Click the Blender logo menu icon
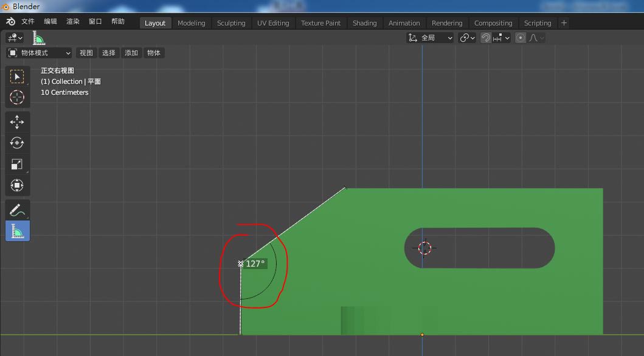644x356 pixels. point(11,22)
